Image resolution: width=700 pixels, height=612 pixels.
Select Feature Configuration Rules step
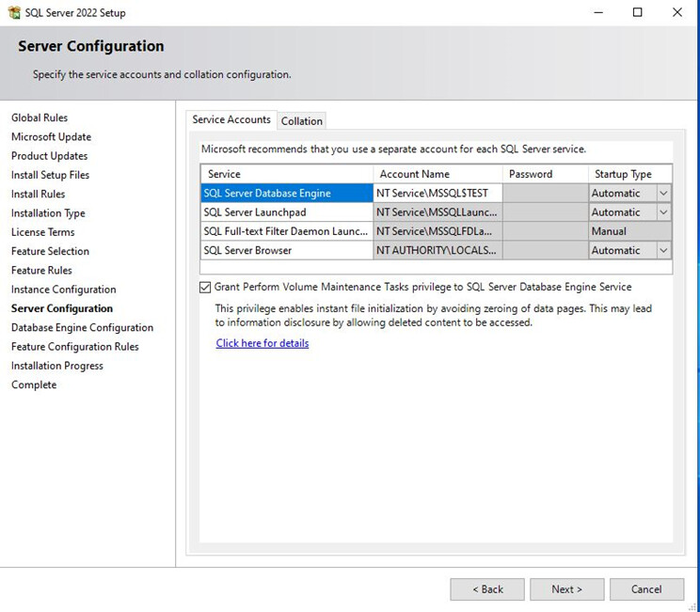(75, 347)
